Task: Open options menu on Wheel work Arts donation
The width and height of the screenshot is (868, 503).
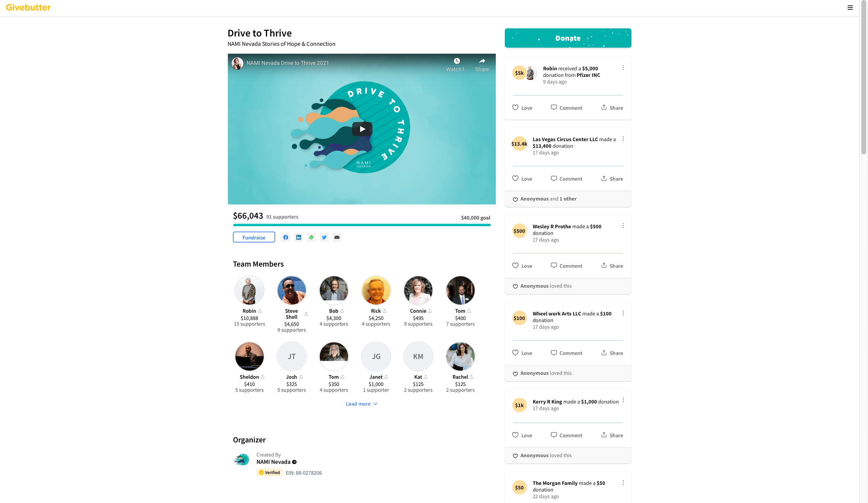Action: [x=623, y=313]
